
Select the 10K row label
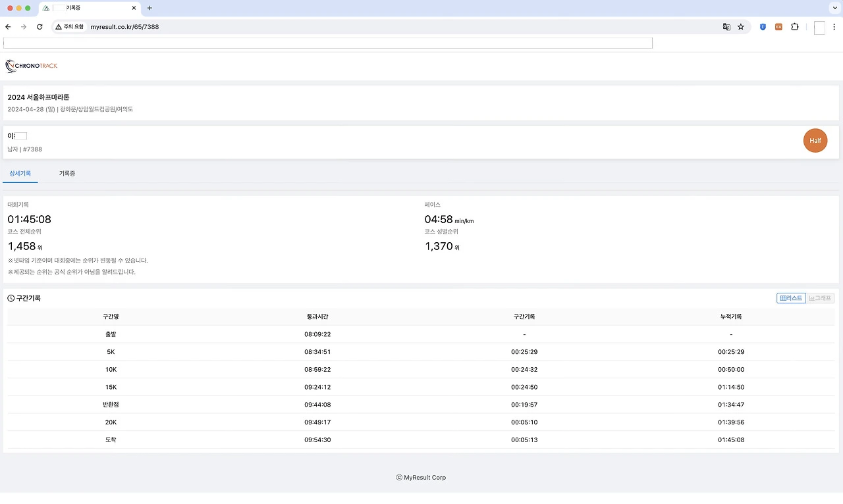(x=111, y=370)
